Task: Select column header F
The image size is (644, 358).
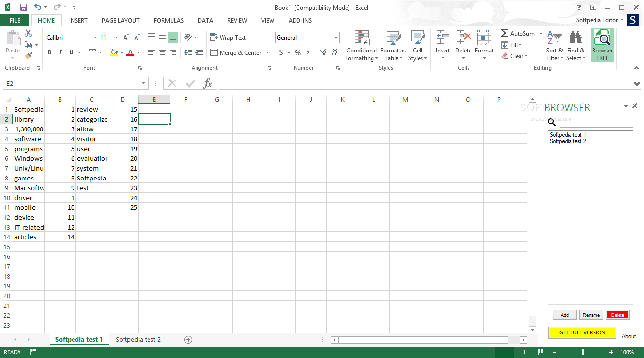Action: click(186, 100)
